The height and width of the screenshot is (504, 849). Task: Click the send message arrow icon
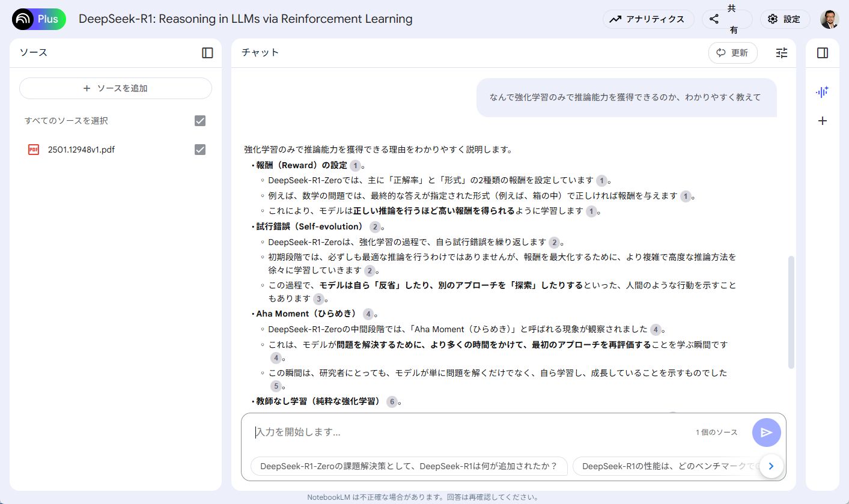pos(765,432)
